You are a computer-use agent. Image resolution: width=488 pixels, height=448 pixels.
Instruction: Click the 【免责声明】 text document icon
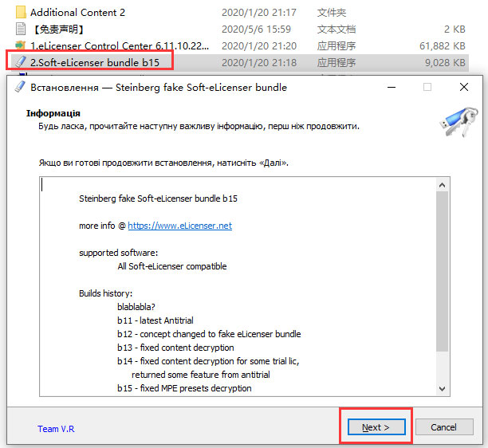coord(21,29)
